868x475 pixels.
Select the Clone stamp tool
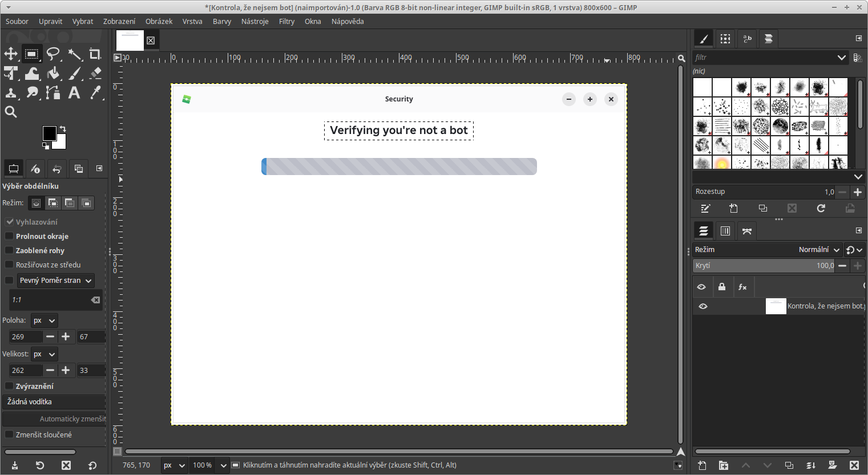coord(11,93)
